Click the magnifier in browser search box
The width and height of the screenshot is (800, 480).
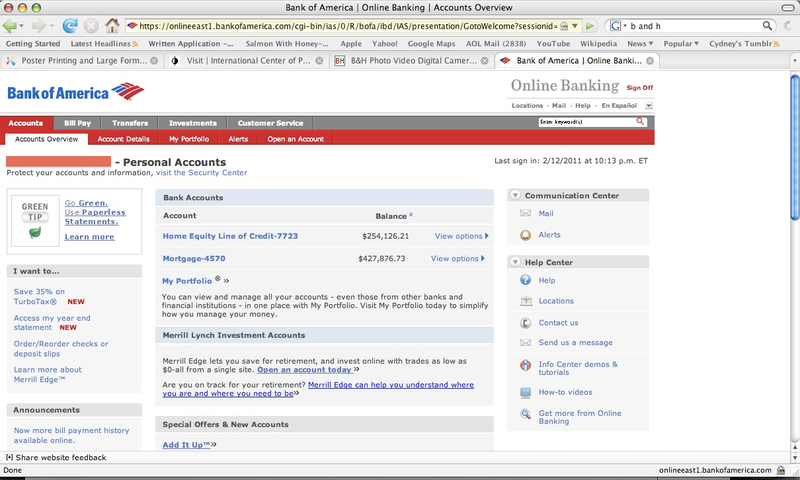(x=767, y=26)
